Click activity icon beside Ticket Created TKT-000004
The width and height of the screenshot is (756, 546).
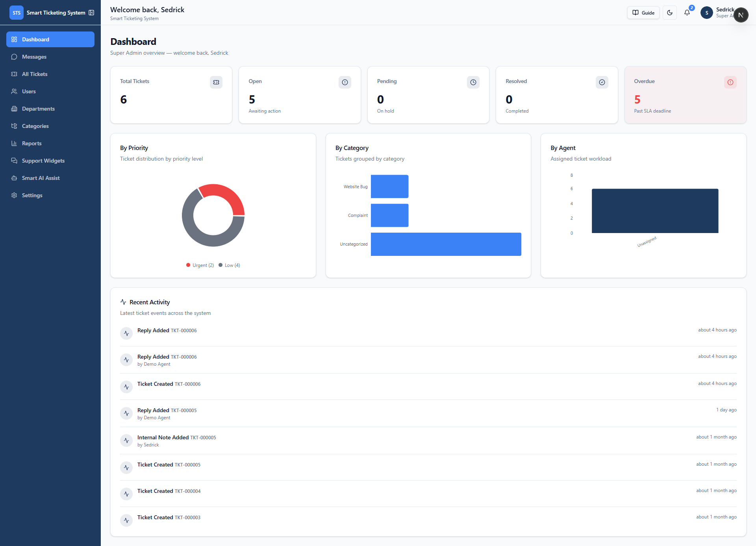(x=126, y=494)
